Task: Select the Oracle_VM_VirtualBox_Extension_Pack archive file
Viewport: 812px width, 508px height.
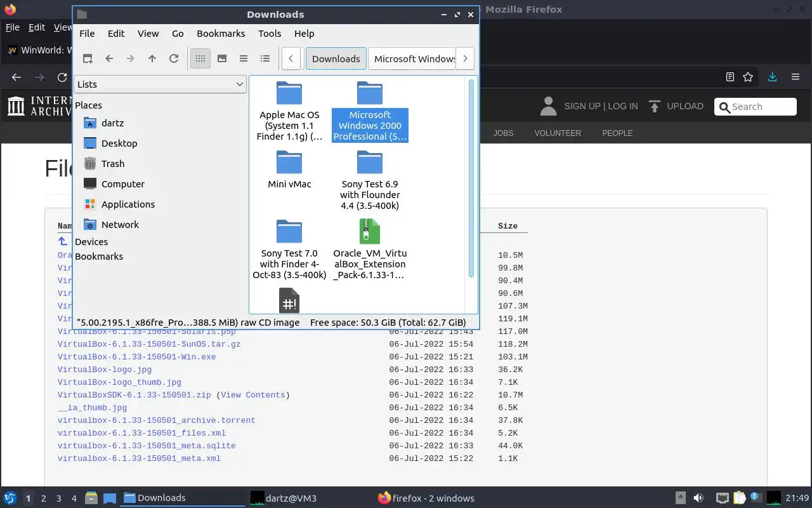Action: point(370,250)
